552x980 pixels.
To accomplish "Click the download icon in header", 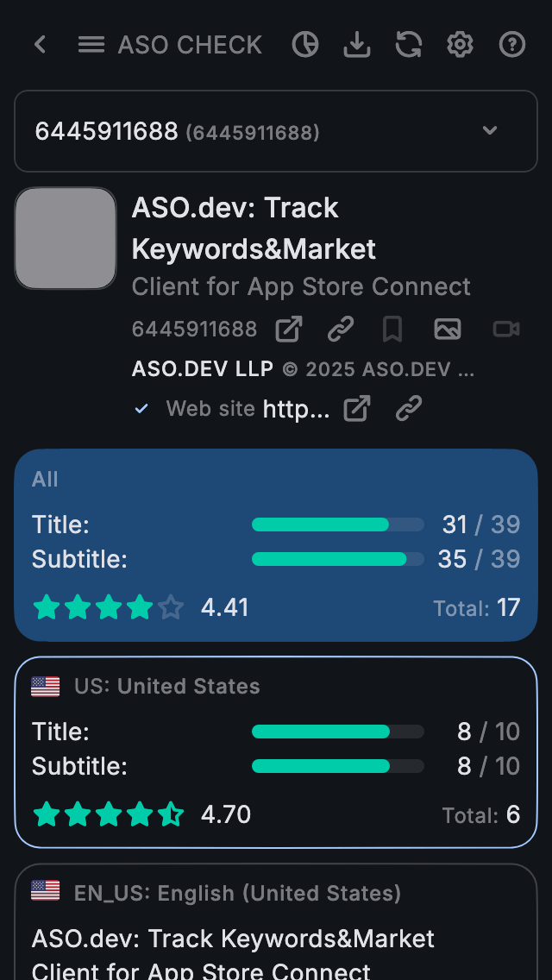I will point(356,45).
